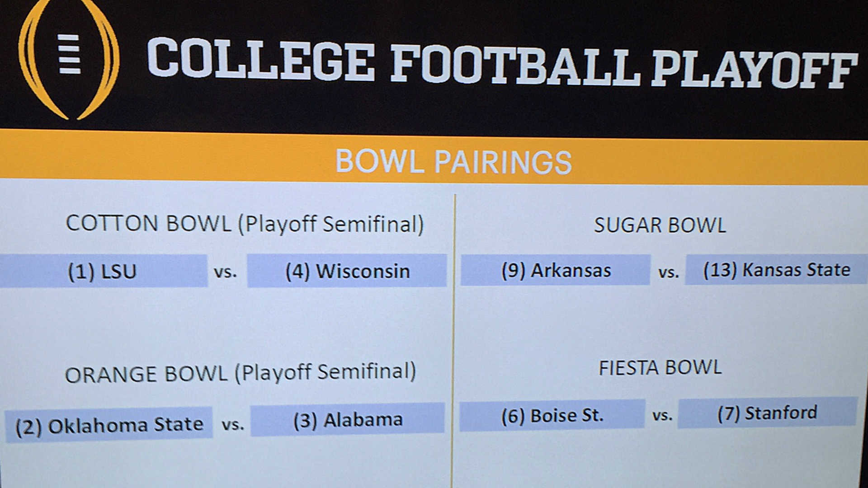Click the Sugar Bowl heading
The width and height of the screenshot is (868, 488).
point(660,225)
